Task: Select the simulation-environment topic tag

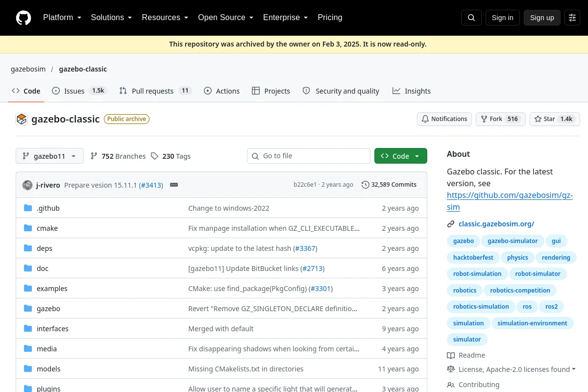Action: 532,323
